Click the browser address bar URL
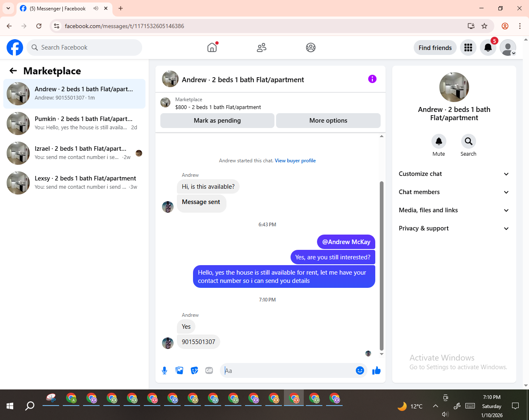 coord(124,26)
